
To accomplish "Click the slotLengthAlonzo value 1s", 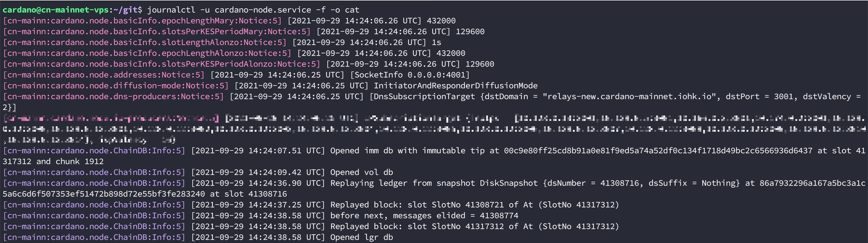I will pyautogui.click(x=436, y=43).
